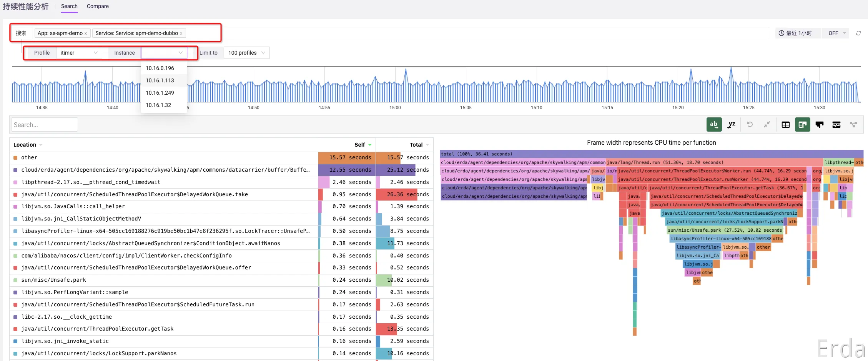
Task: Select the Search tab
Action: click(x=69, y=7)
